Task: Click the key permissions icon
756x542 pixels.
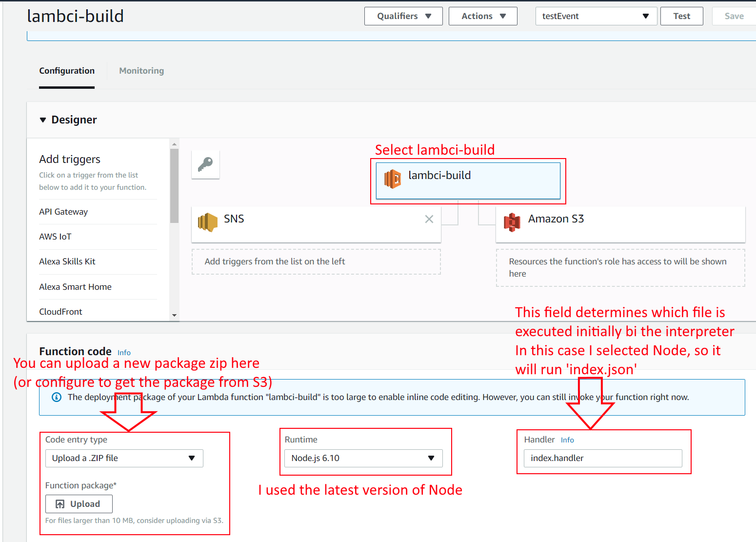Action: [x=205, y=164]
